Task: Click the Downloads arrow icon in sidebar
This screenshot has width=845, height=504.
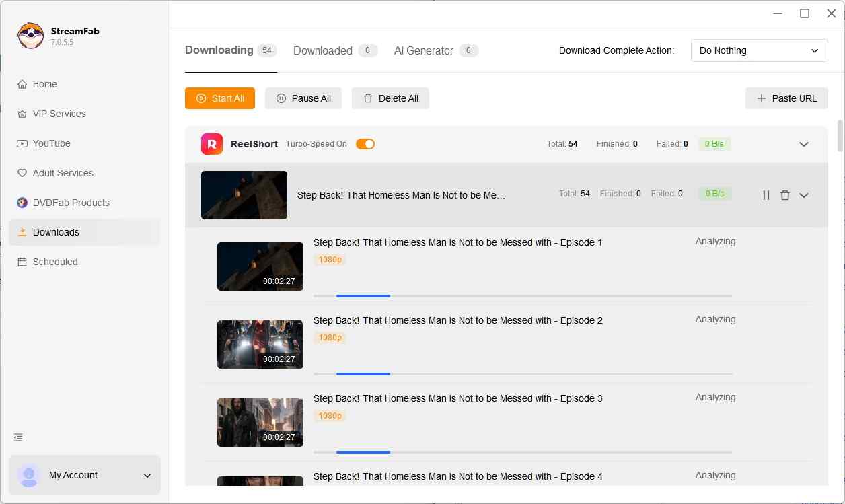Action: (22, 232)
